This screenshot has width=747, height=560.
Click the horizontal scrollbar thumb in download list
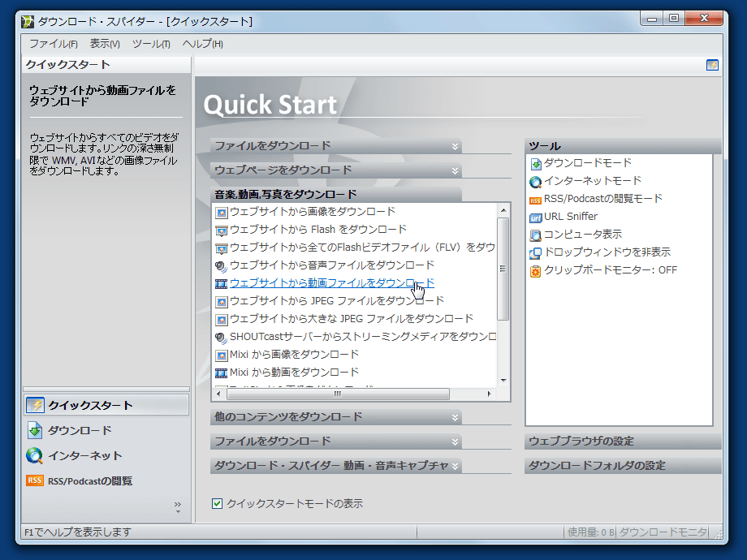(x=338, y=394)
